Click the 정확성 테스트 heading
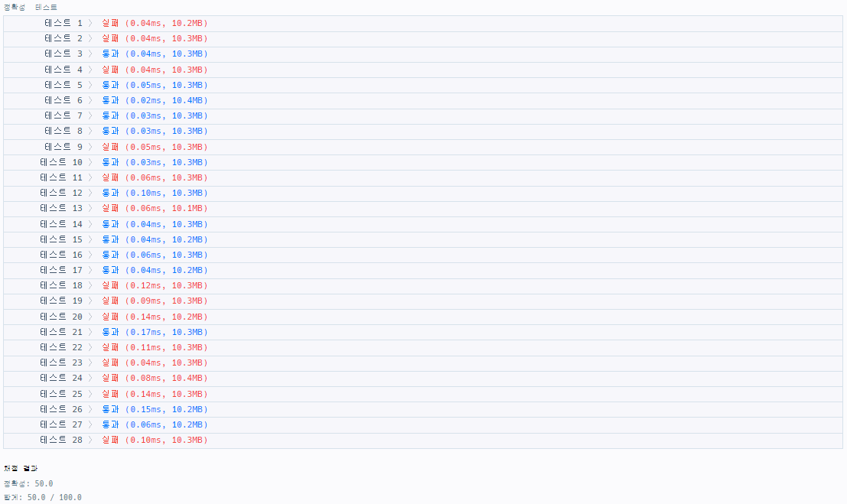Image resolution: width=847 pixels, height=504 pixels. click(31, 8)
